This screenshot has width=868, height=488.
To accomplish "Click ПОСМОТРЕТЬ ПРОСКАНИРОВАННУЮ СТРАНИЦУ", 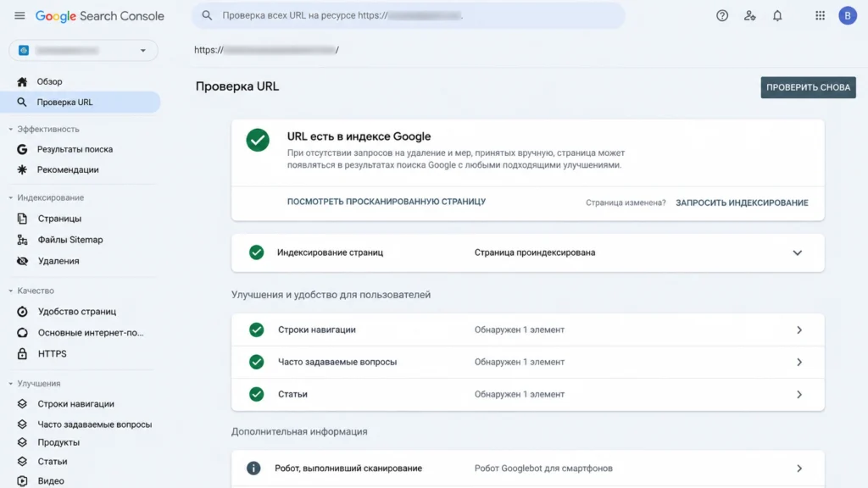I will [x=387, y=202].
